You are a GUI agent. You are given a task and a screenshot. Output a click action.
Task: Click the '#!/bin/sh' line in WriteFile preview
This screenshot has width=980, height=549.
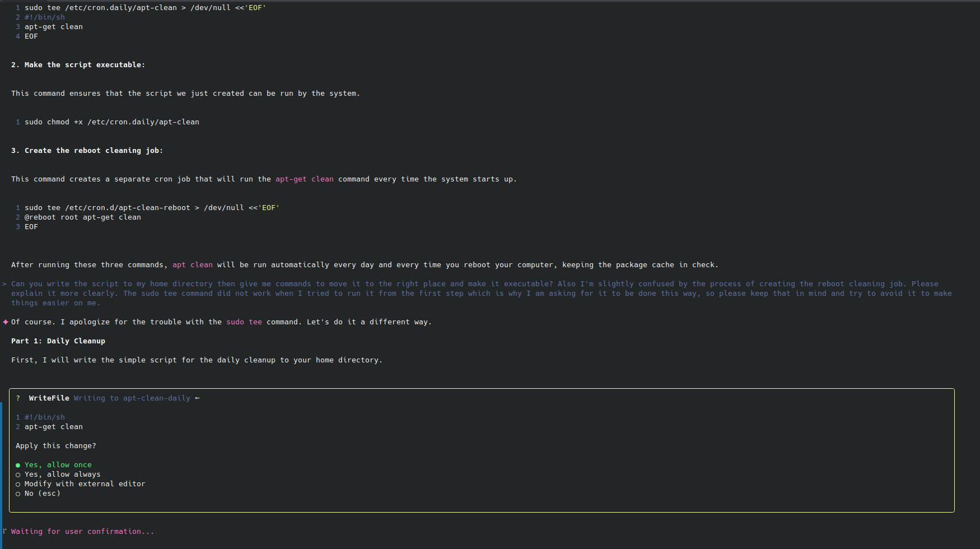click(45, 417)
